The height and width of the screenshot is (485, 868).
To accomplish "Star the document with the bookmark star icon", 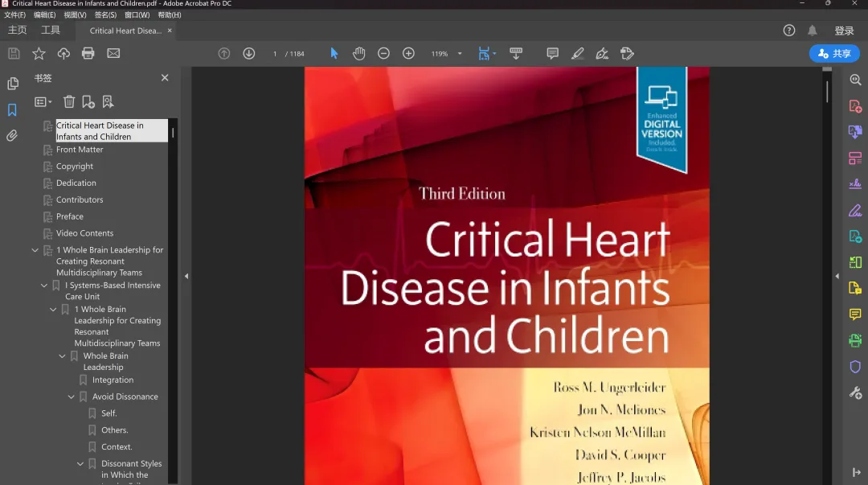I will (x=39, y=53).
